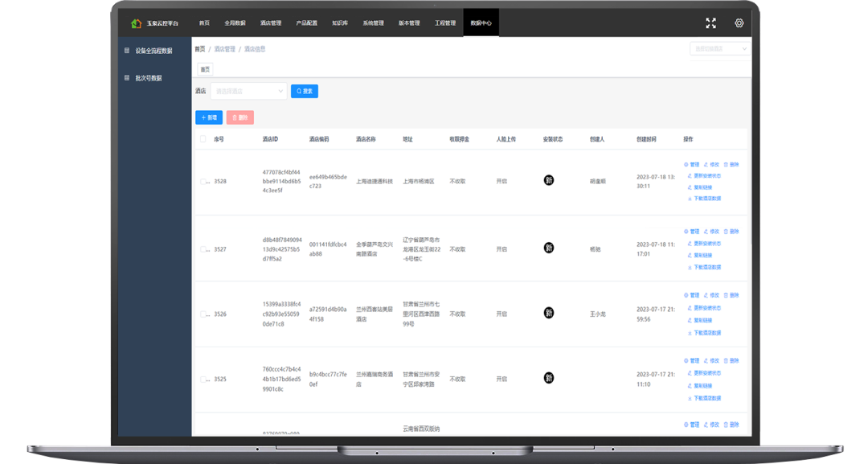Click the 新 status badge in row 3527

point(549,248)
